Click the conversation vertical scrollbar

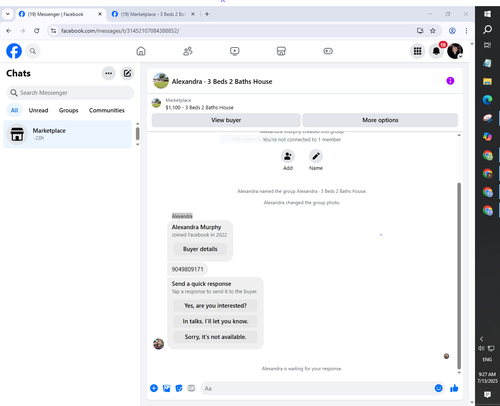click(x=459, y=275)
